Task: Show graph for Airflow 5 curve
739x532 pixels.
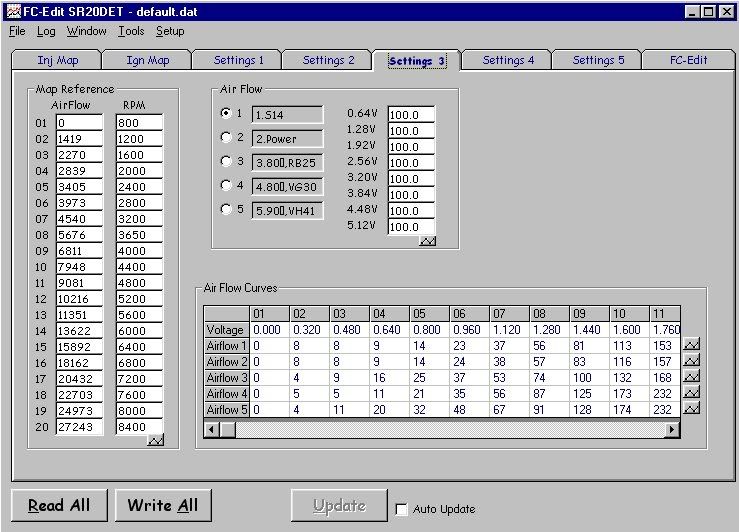Action: [691, 408]
